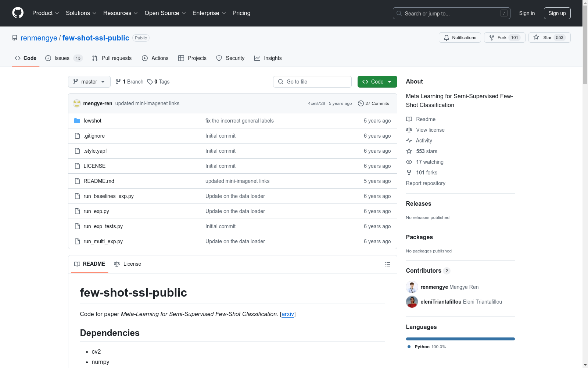The width and height of the screenshot is (588, 368).
Task: Click the commit hash 4ce8726
Action: pyautogui.click(x=316, y=103)
